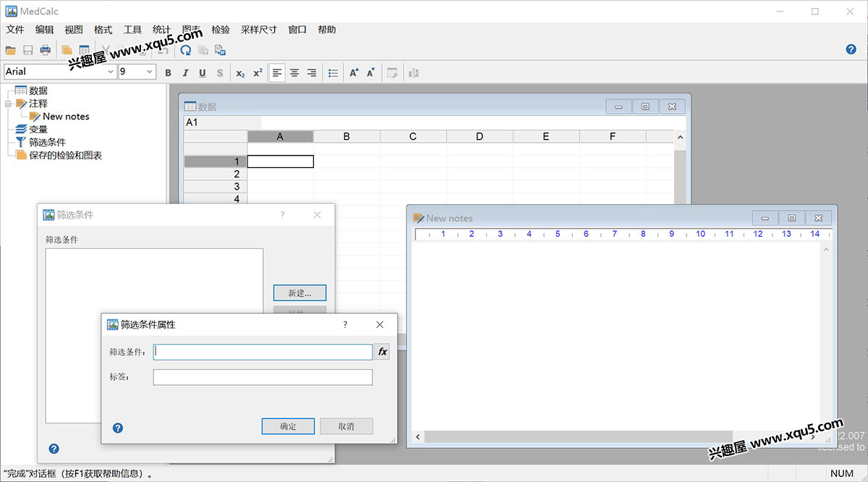Click the orange folders toolbar icon
Image resolution: width=868 pixels, height=482 pixels.
pyautogui.click(x=67, y=50)
